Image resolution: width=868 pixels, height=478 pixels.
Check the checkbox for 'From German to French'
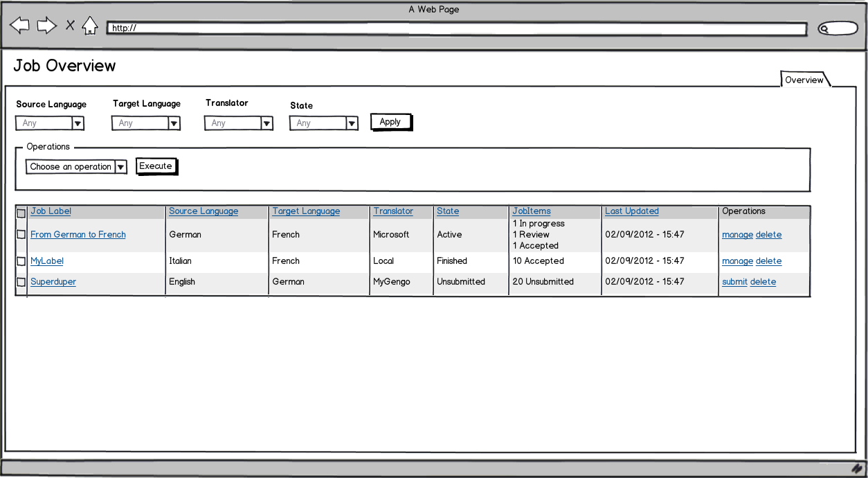point(21,234)
